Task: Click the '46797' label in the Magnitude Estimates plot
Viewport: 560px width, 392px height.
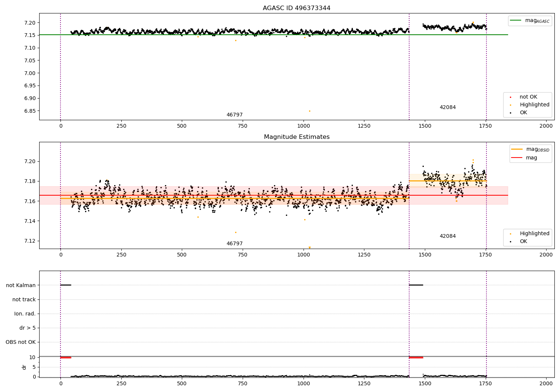Action: [234, 244]
